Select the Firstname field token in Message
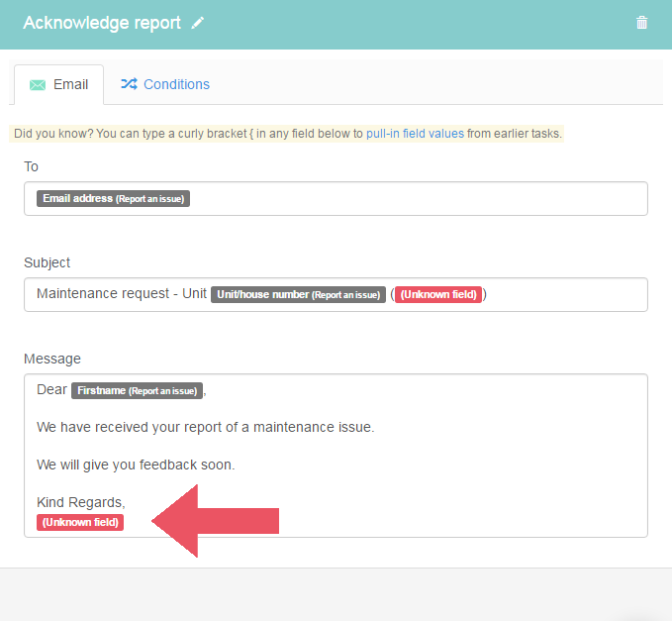Screen dimensions: 672x621 (138, 390)
